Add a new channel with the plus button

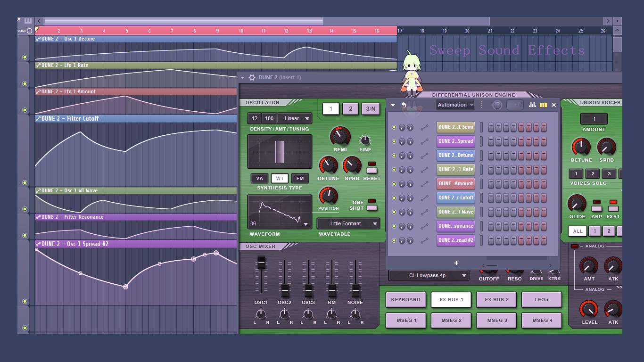[456, 263]
